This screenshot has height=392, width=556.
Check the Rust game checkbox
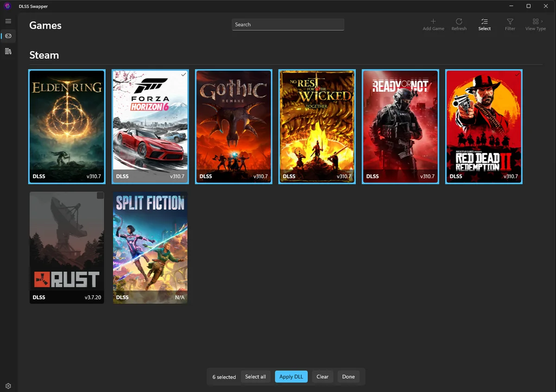[x=100, y=196]
